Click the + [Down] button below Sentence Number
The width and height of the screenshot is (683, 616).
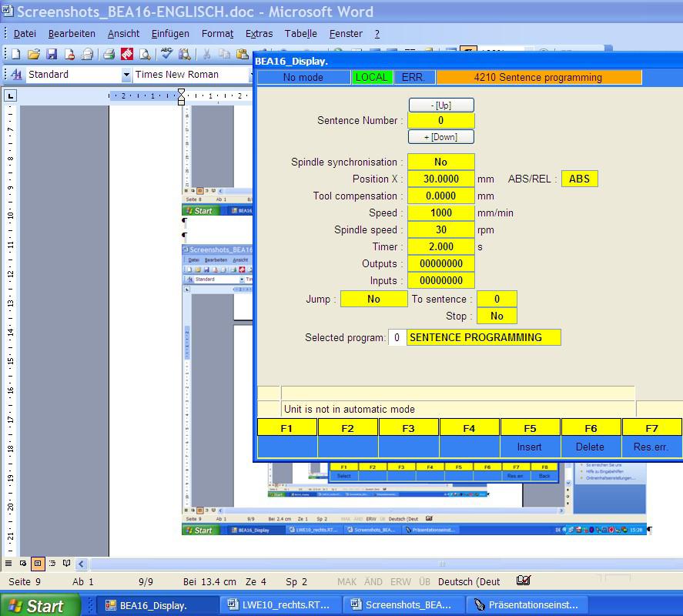pos(440,137)
